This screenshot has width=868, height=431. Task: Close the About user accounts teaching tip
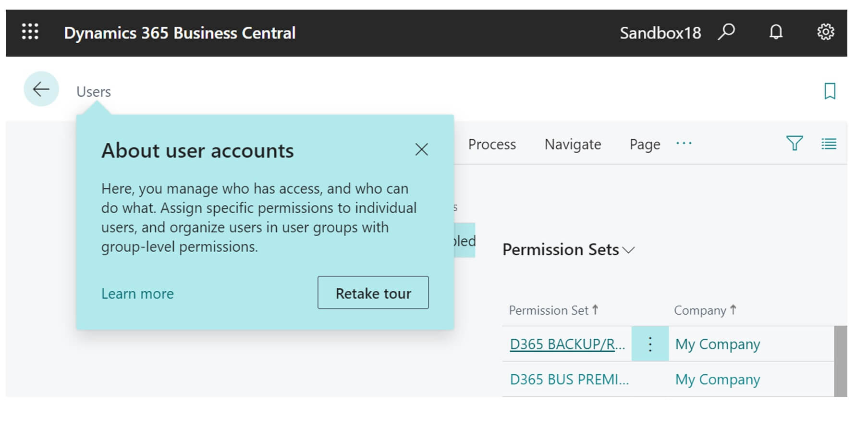click(421, 149)
